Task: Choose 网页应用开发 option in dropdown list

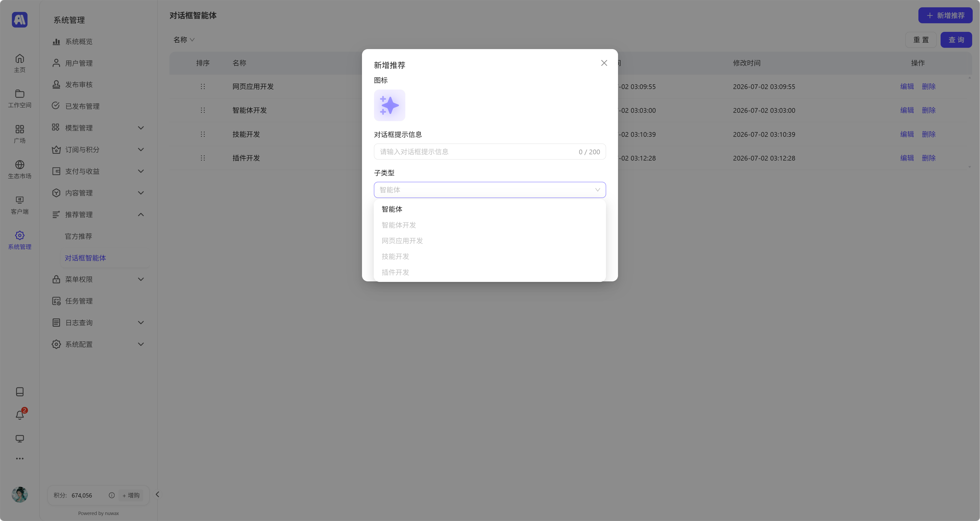Action: click(x=490, y=240)
